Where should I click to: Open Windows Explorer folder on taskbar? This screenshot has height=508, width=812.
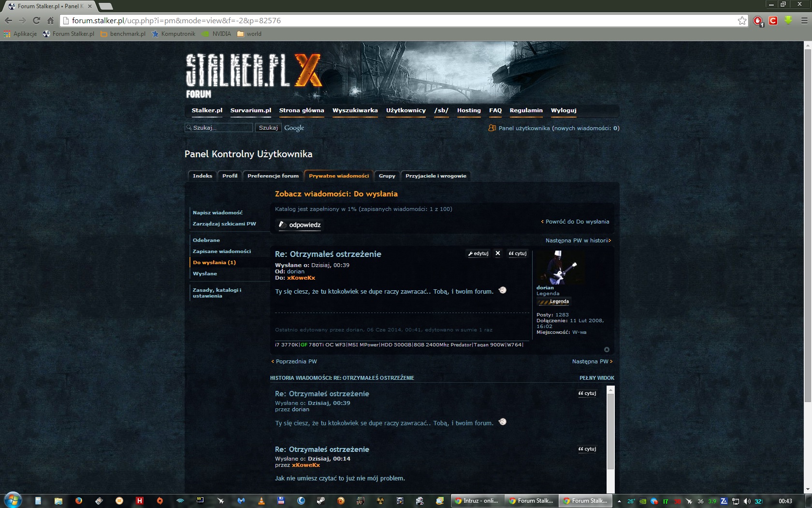pyautogui.click(x=58, y=501)
